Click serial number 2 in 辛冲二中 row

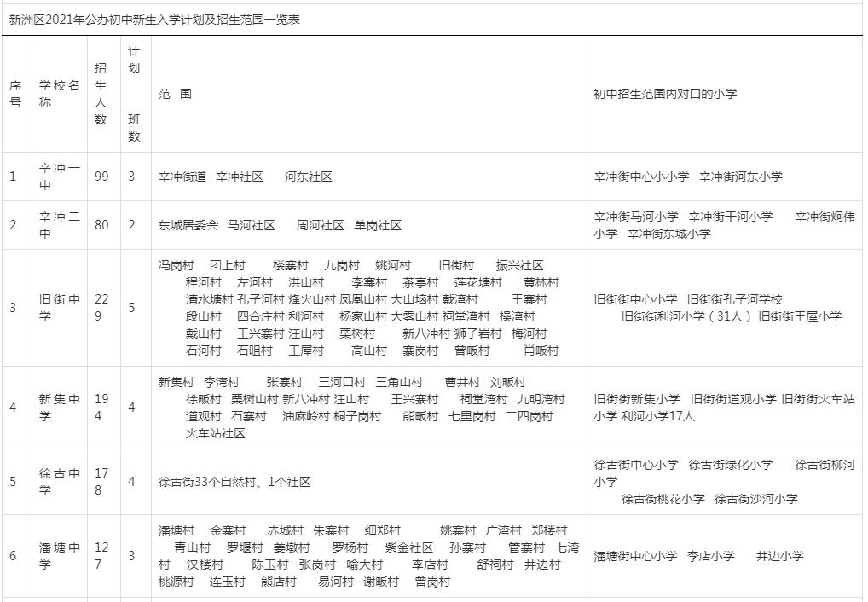(13, 225)
